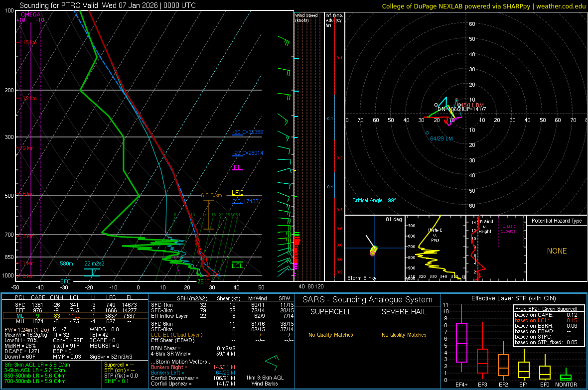Click the Corfidi Downshear vector entry

point(193,378)
